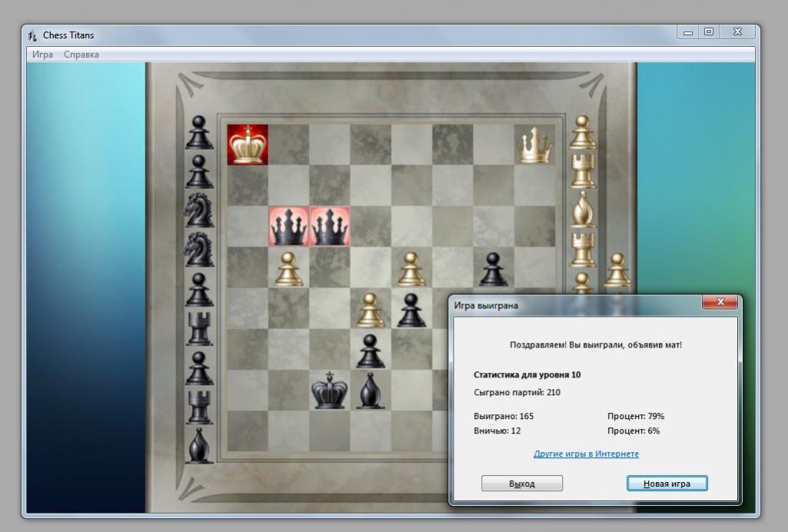788x532 pixels.
Task: Maximize the Chess Titans window
Action: click(709, 32)
